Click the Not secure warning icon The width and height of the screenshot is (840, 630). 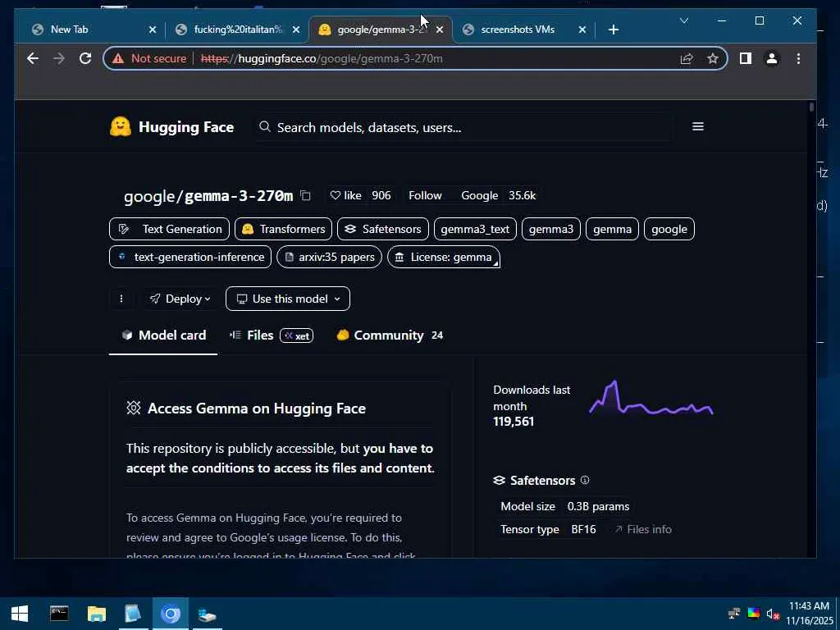(118, 58)
